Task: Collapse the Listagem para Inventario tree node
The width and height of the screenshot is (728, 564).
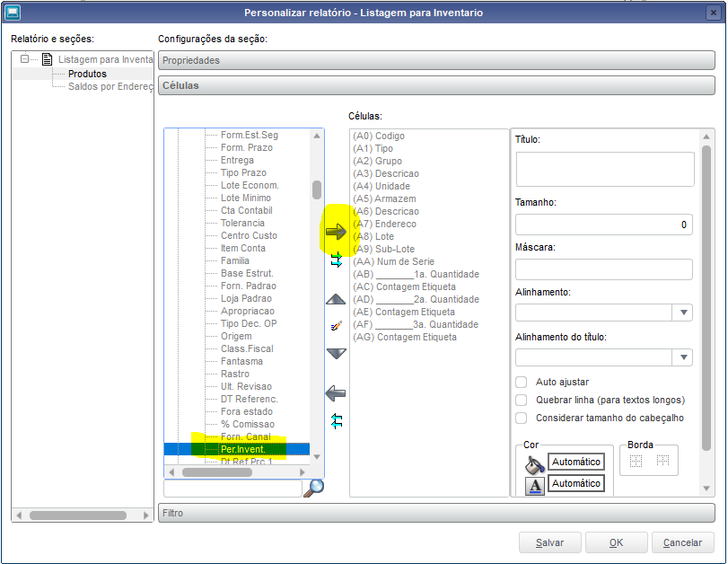Action: [x=24, y=58]
